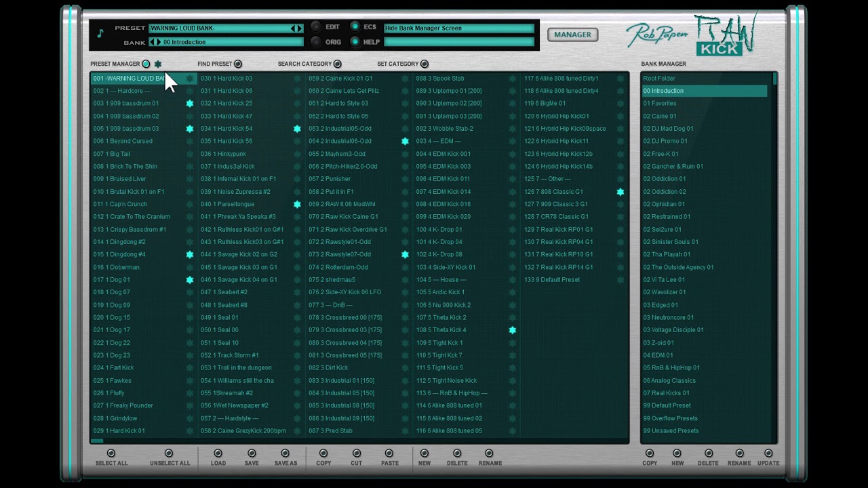Step to previous preset with left arrow

point(294,28)
